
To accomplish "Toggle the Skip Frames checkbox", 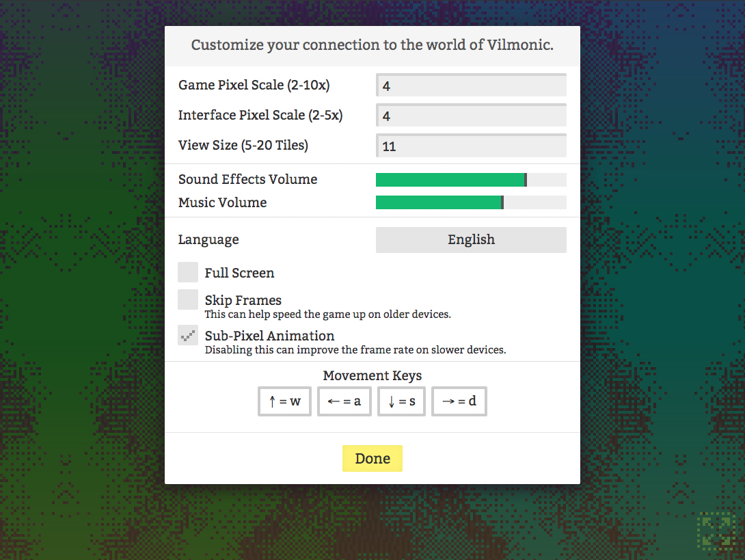I will tap(188, 299).
